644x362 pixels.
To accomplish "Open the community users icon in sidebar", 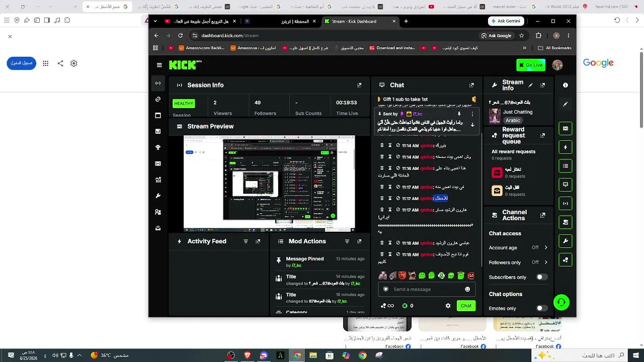I will (x=158, y=212).
